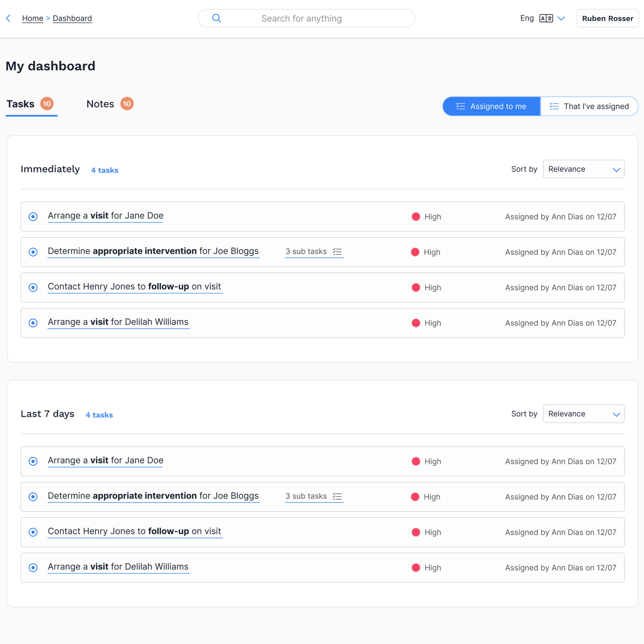Click the search magnifier icon
Viewport: 644px width, 644px height.
pos(217,18)
